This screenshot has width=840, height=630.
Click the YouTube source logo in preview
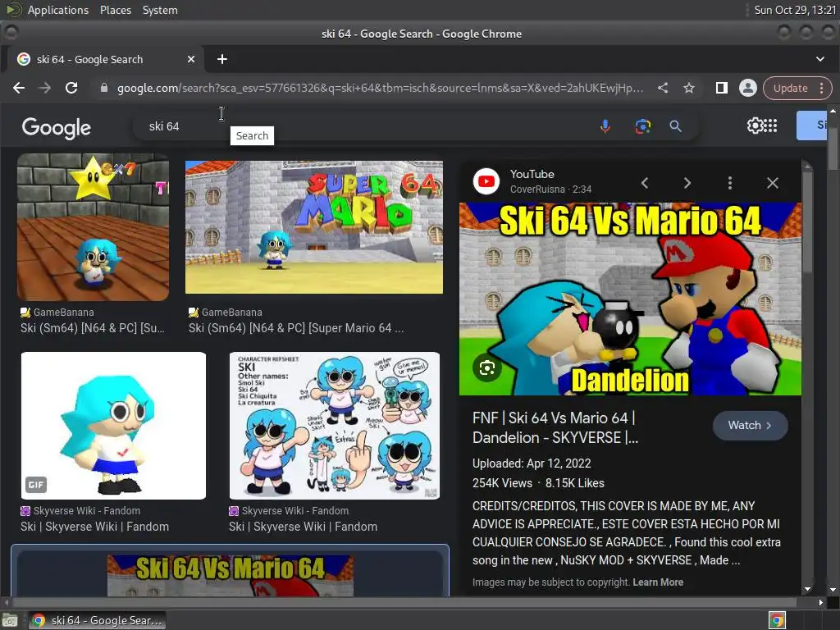[x=486, y=181]
